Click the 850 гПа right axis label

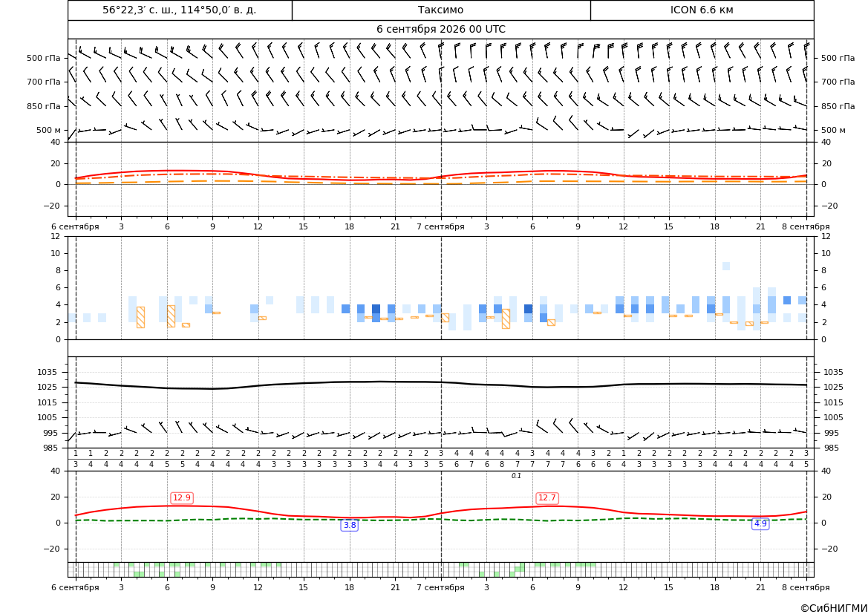(838, 106)
